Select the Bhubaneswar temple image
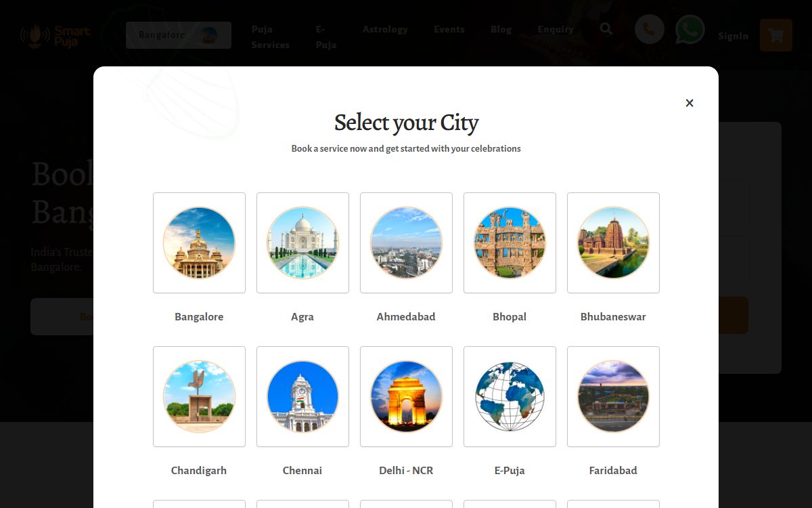Image resolution: width=812 pixels, height=508 pixels. (x=613, y=242)
